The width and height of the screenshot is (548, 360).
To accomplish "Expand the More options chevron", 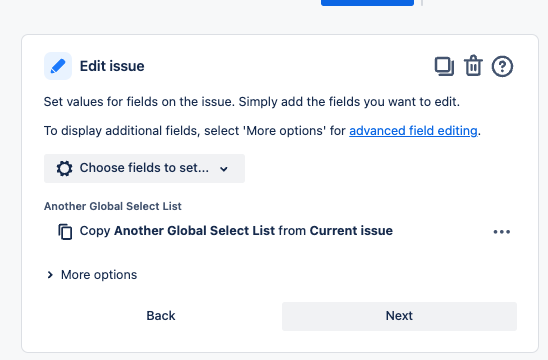I will [x=50, y=275].
